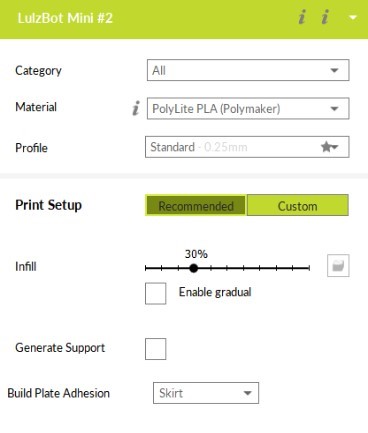
Task: Click the Enable gradual label
Action: (x=215, y=292)
